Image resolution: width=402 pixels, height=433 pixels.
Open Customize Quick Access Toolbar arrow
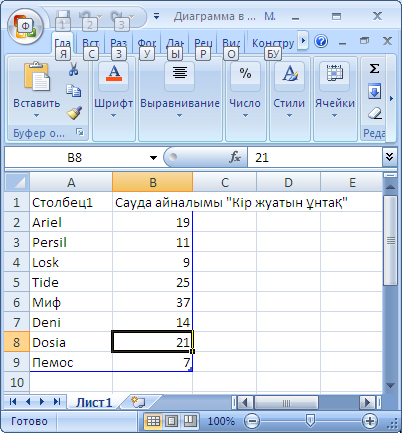156,16
